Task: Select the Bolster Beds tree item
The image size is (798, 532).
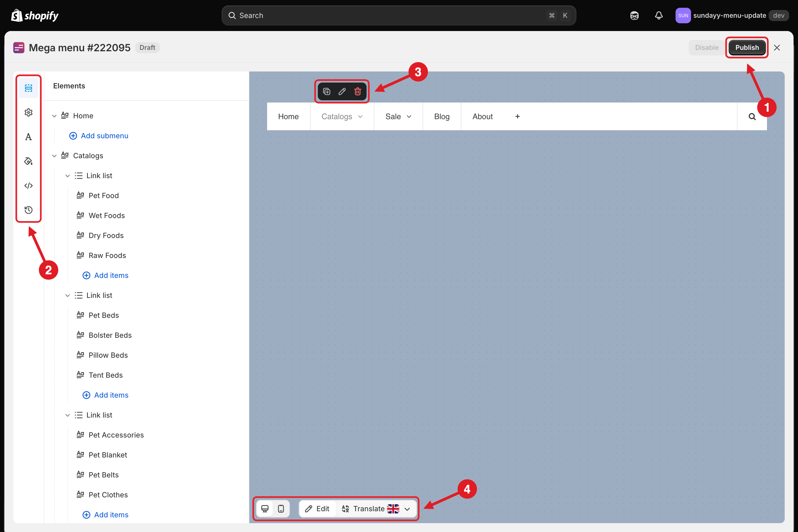Action: click(110, 335)
